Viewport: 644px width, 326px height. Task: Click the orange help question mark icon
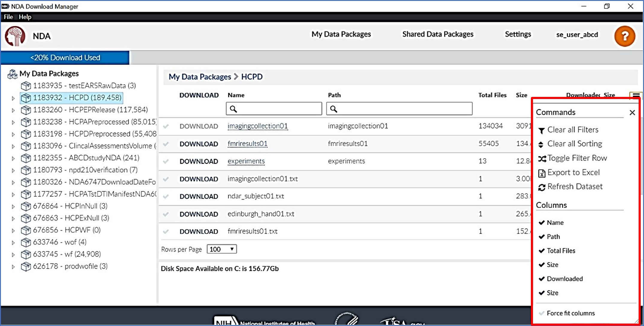(625, 36)
